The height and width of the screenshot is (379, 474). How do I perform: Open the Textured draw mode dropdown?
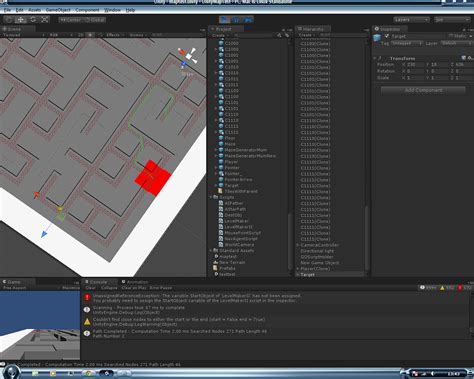coord(23,35)
